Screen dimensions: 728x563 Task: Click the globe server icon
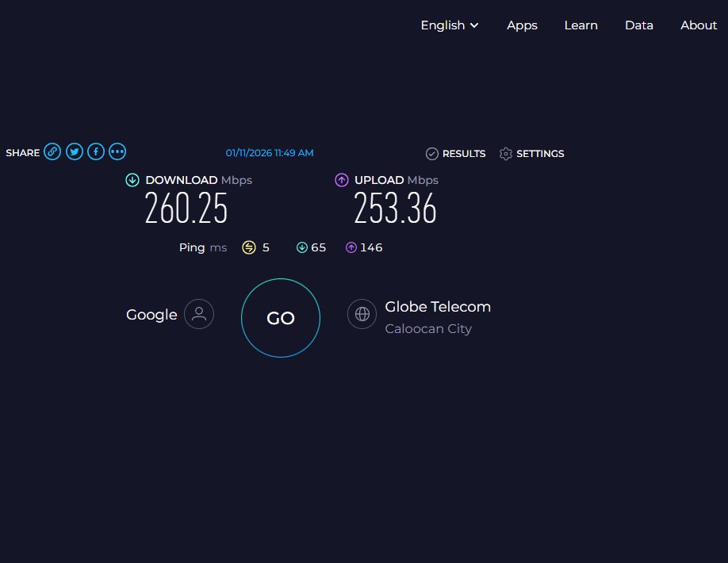(362, 314)
